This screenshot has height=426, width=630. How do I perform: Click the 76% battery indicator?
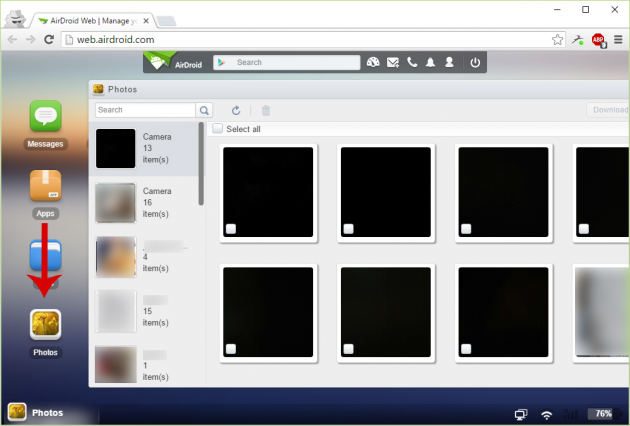[x=603, y=414]
